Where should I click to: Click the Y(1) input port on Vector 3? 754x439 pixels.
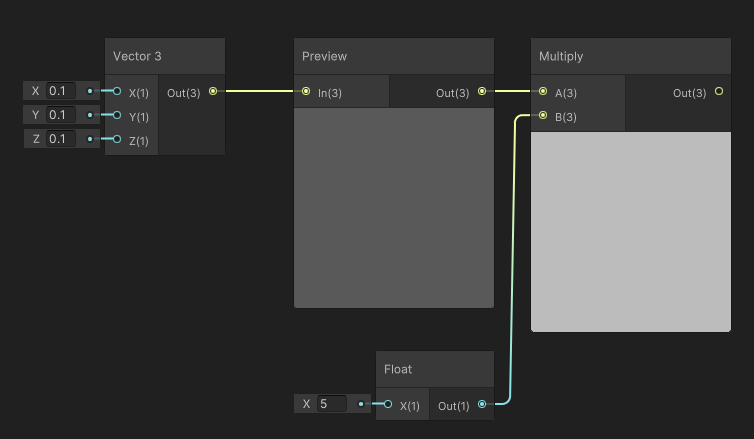[x=117, y=115]
